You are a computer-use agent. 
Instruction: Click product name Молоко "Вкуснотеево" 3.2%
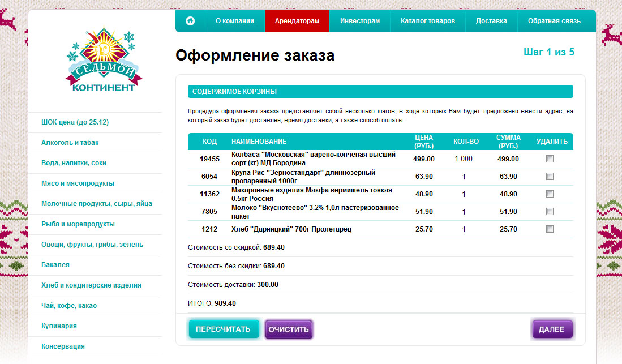pyautogui.click(x=315, y=212)
